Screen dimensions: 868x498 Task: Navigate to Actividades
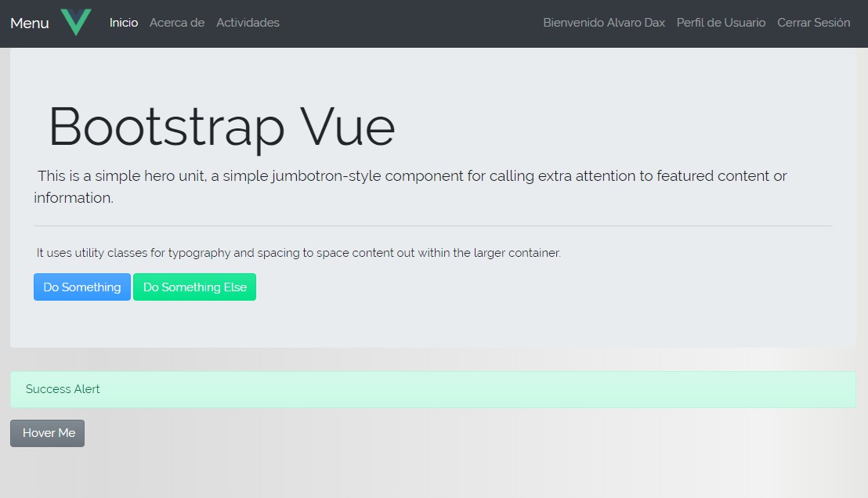pos(248,23)
